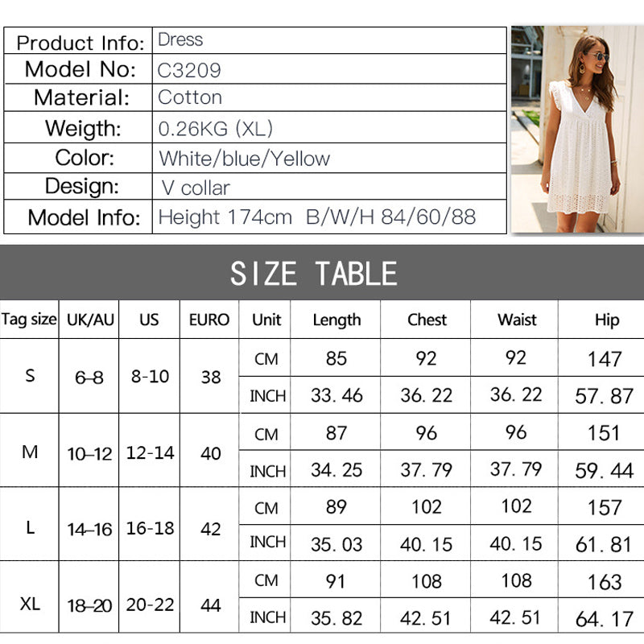Click the M tag size cell
This screenshot has height=644, width=644.
pyautogui.click(x=30, y=452)
